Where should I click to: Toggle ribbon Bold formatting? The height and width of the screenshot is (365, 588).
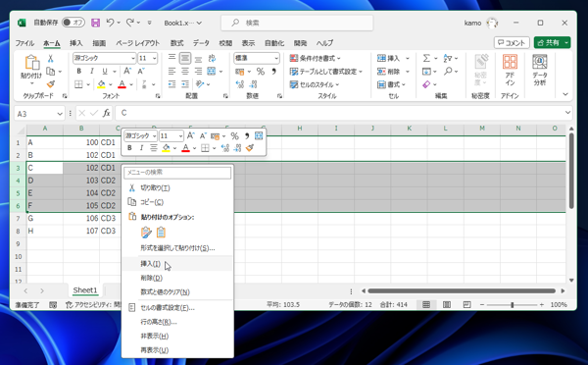tap(78, 71)
